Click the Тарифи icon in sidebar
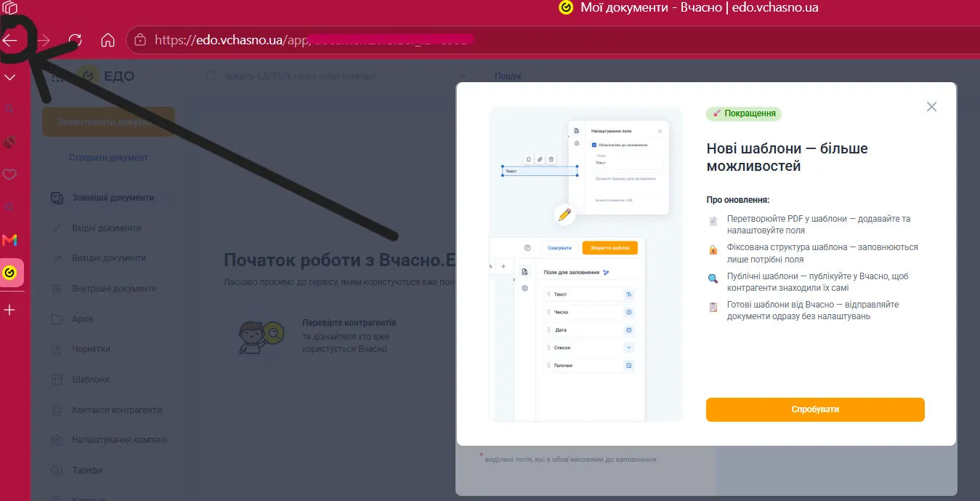This screenshot has height=501, width=980. (x=57, y=470)
